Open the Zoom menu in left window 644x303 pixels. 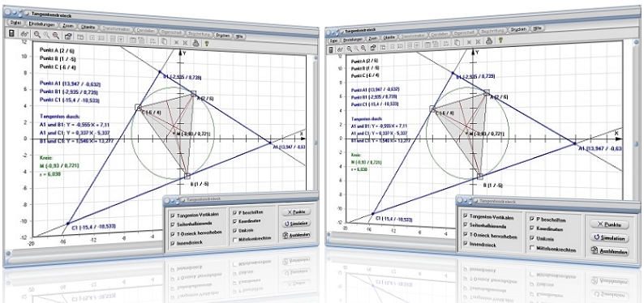[69, 26]
